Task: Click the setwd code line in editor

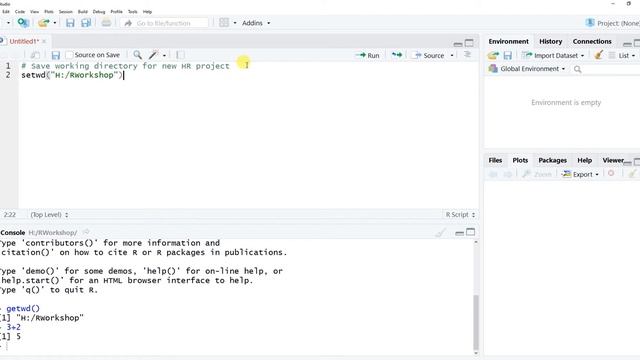Action: (x=72, y=75)
